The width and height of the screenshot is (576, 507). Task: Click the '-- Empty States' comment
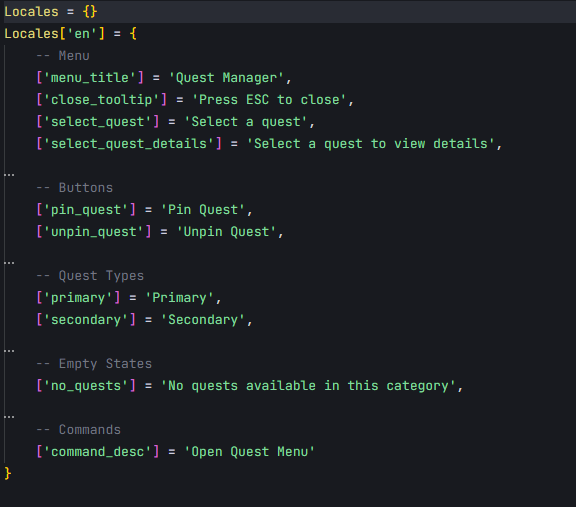point(94,364)
